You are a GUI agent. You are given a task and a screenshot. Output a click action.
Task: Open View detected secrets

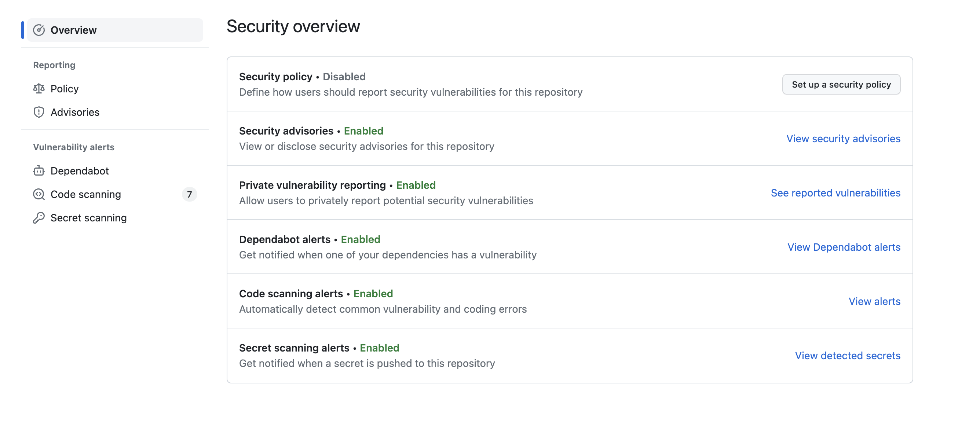point(848,356)
